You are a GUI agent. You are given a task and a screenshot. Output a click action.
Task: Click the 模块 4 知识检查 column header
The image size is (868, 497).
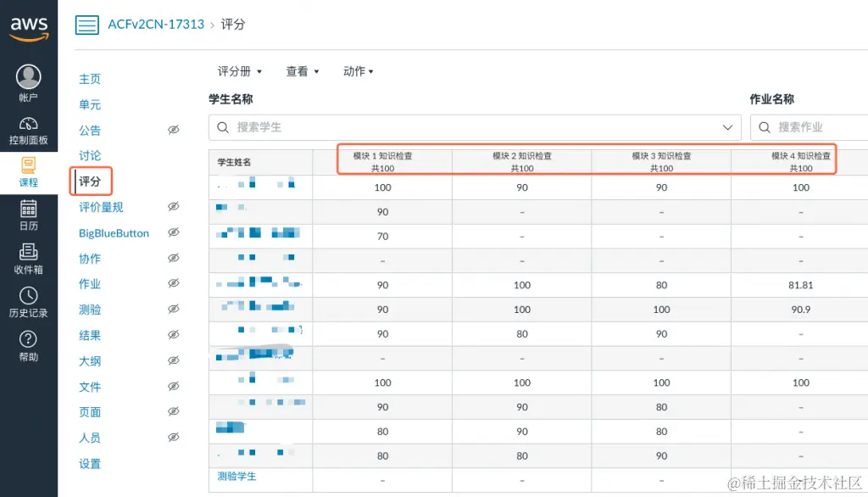(x=800, y=162)
